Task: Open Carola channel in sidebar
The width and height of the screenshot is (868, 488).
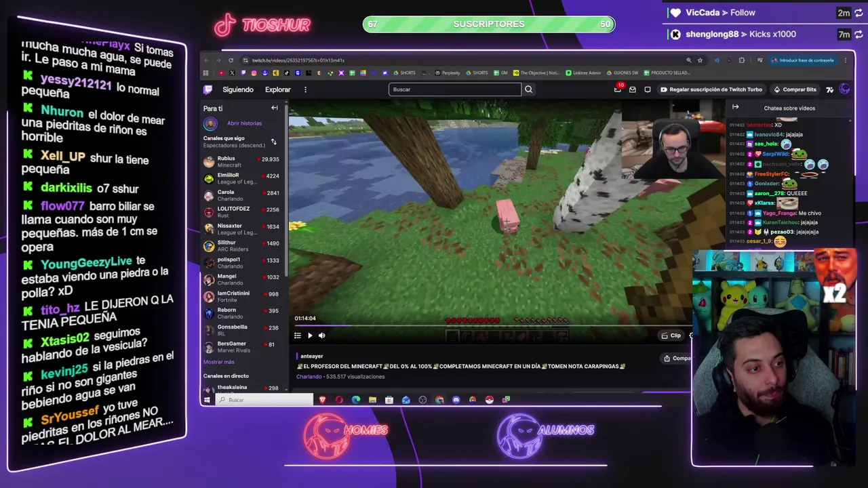Action: tap(242, 195)
